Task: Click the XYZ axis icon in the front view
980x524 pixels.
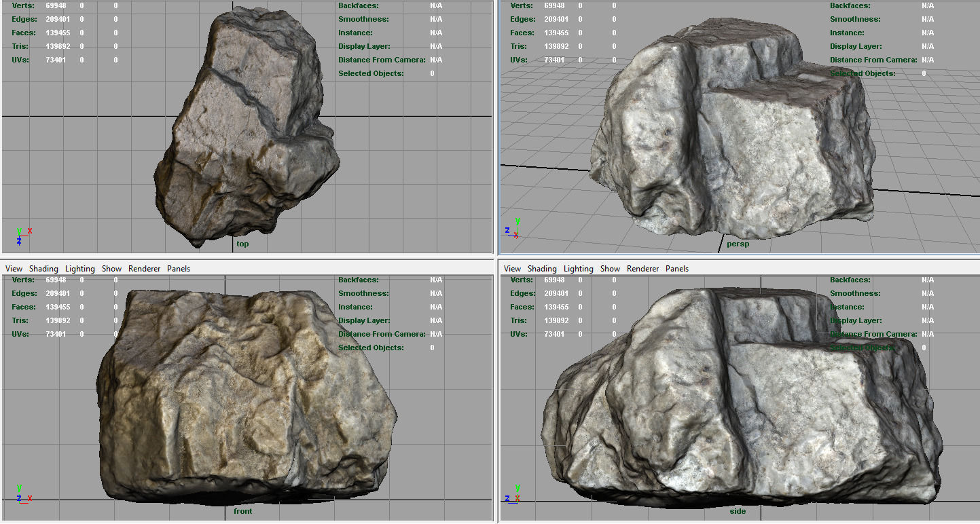Action: (x=22, y=493)
